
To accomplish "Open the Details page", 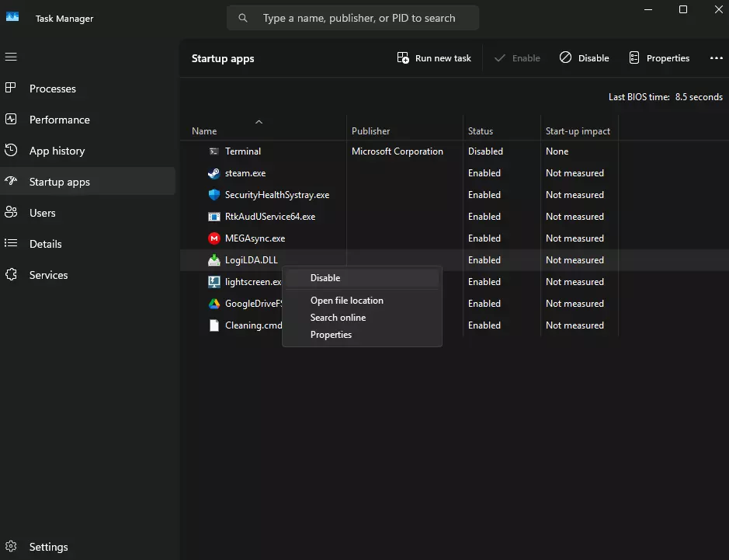I will [45, 244].
